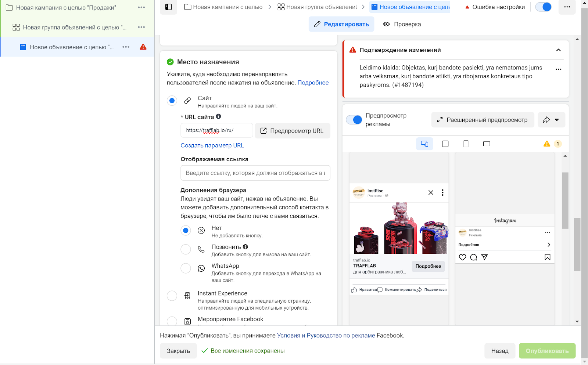Click the comment bubble icon in Instagram preview
This screenshot has width=588, height=365.
474,257
